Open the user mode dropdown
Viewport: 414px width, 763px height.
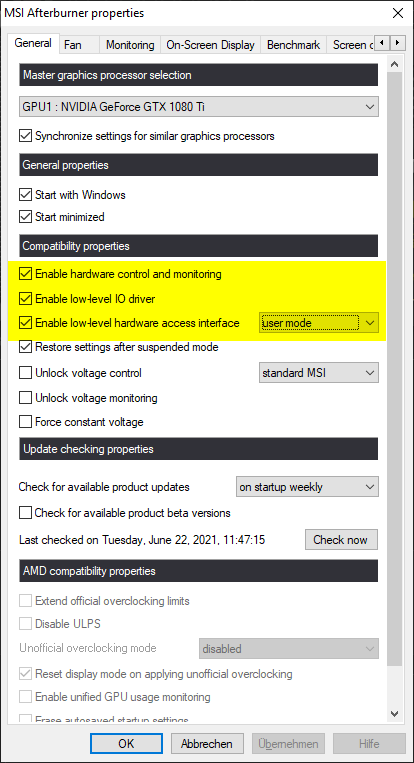319,323
